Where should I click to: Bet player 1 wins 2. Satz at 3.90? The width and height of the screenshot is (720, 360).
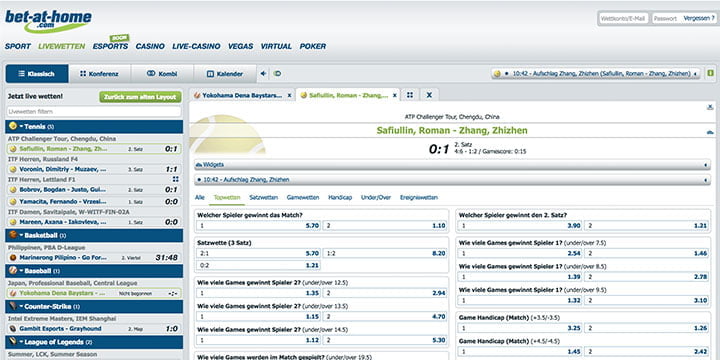tap(520, 226)
